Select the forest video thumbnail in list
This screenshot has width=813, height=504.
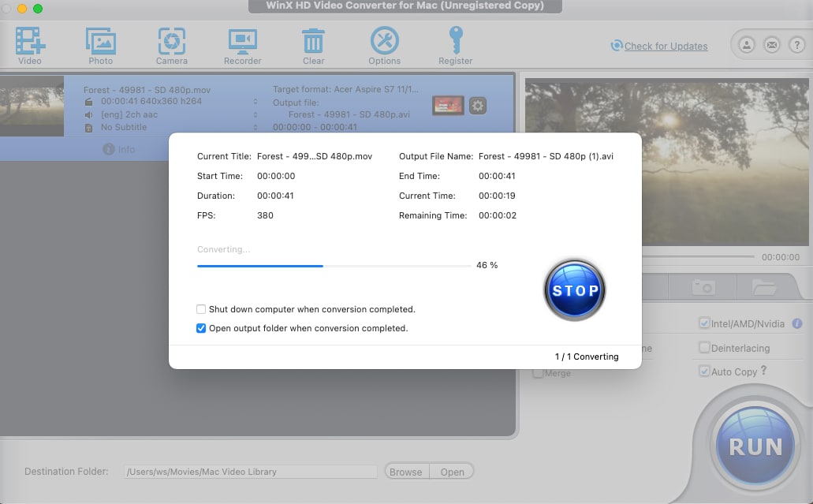click(x=32, y=106)
